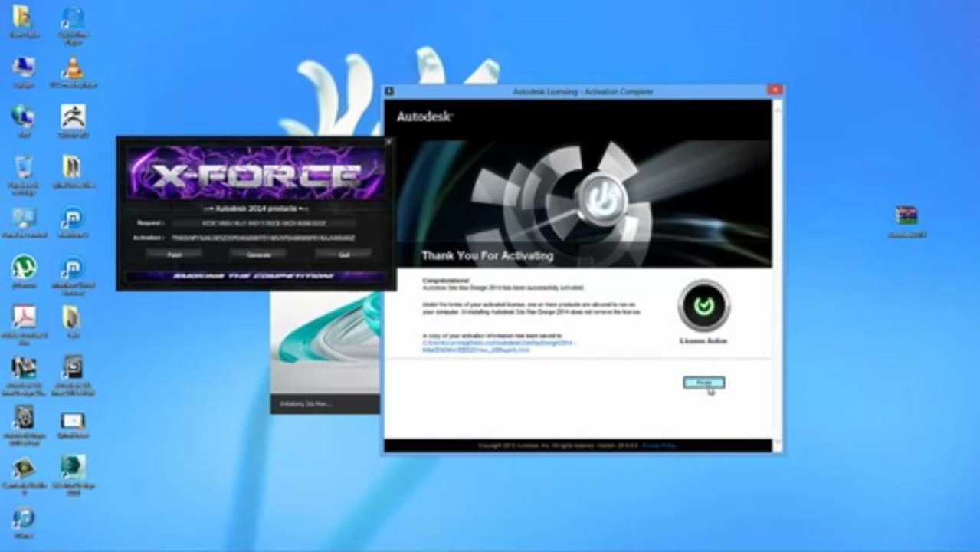The image size is (980, 552).
Task: Open the Control Panel desktop icon
Action: 24,218
